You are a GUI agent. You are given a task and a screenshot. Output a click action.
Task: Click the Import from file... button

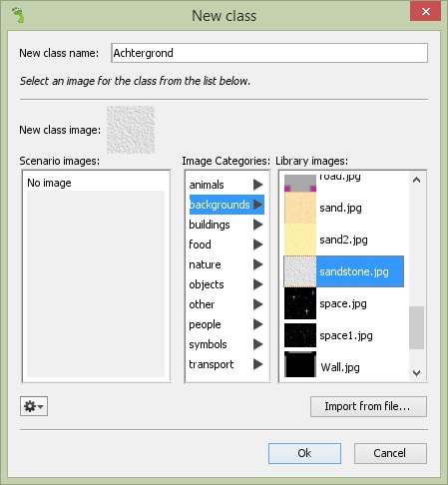tap(368, 406)
